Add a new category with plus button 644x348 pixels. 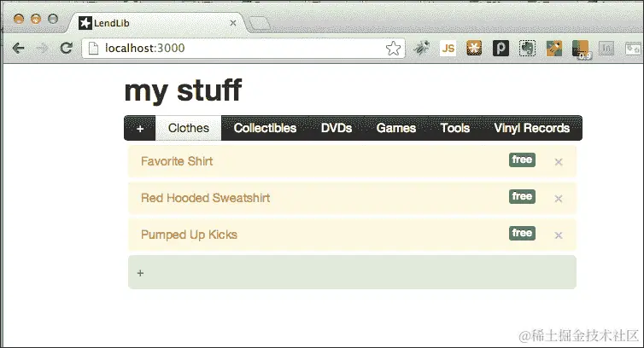[140, 129]
